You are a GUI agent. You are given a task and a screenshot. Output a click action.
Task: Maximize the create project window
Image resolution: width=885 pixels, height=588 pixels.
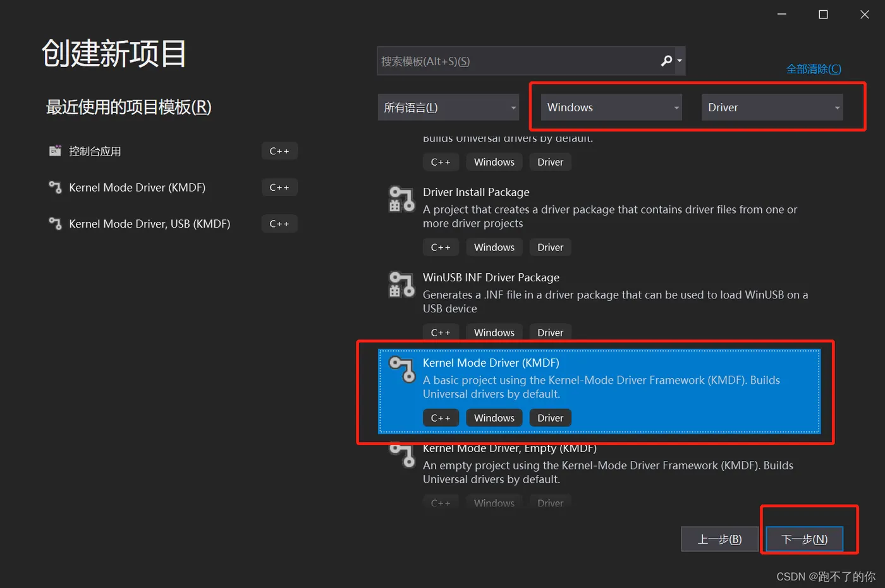pyautogui.click(x=823, y=14)
